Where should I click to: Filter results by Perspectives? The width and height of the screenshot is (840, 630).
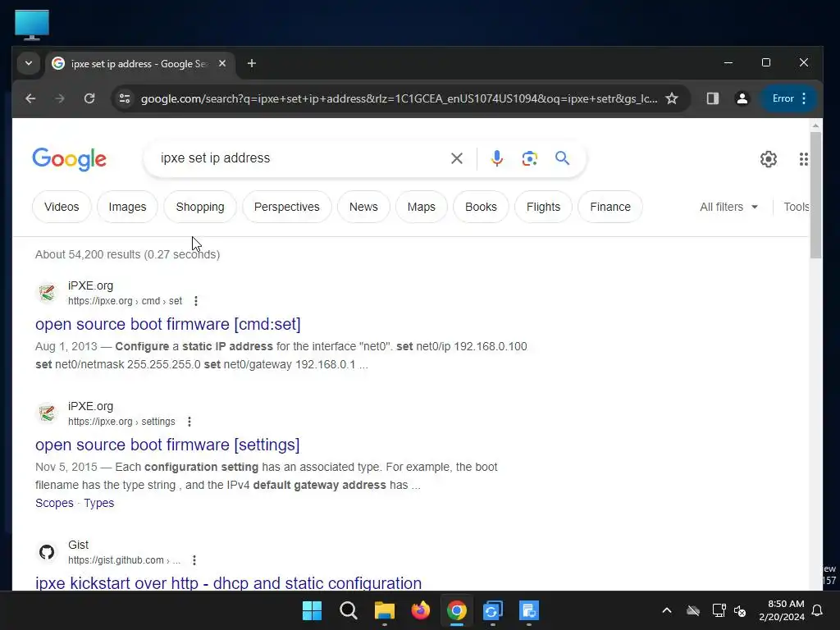tap(286, 207)
